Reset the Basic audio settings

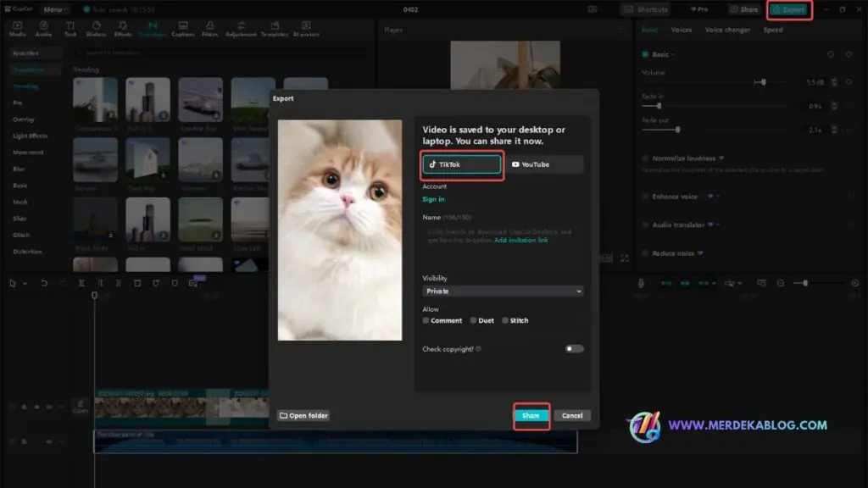click(831, 54)
